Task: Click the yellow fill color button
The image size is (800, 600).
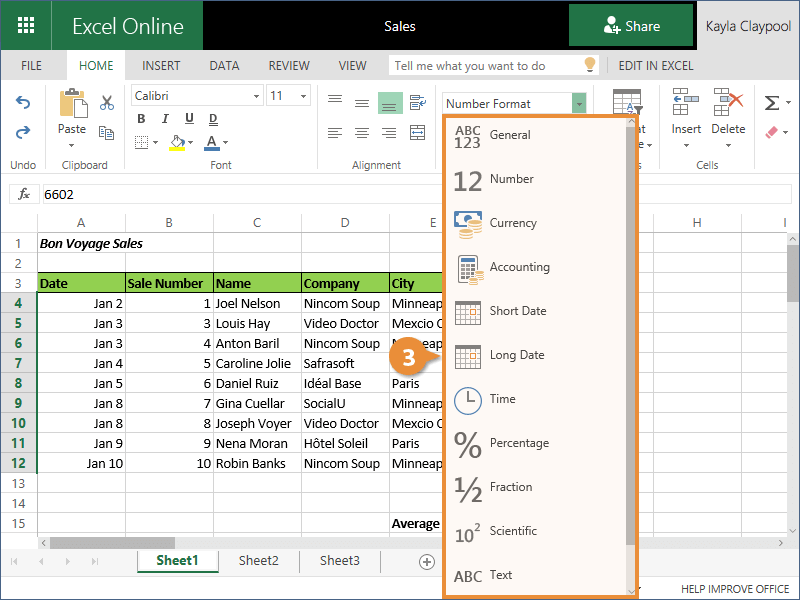Action: point(176,142)
